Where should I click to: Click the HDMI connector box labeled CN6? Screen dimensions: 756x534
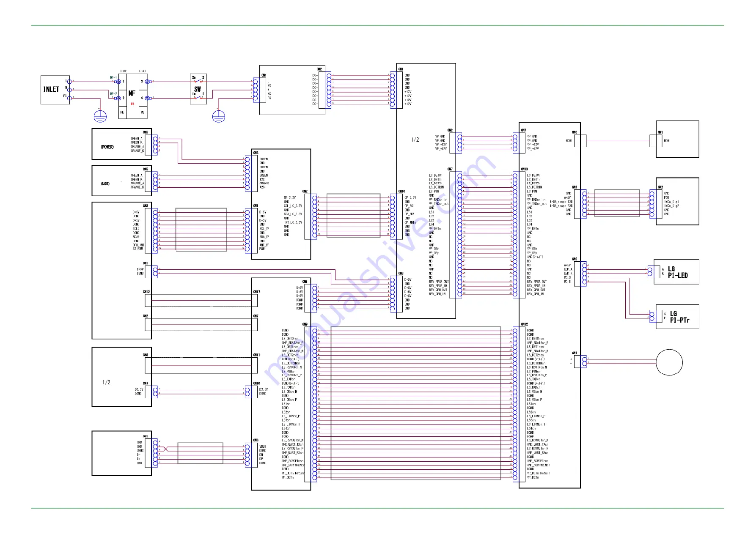point(580,141)
